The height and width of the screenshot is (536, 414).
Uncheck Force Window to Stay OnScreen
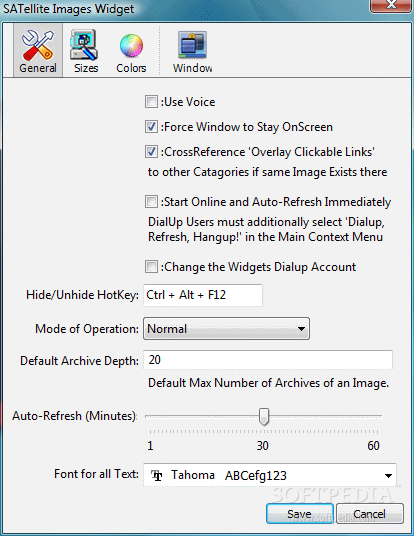pyautogui.click(x=151, y=127)
